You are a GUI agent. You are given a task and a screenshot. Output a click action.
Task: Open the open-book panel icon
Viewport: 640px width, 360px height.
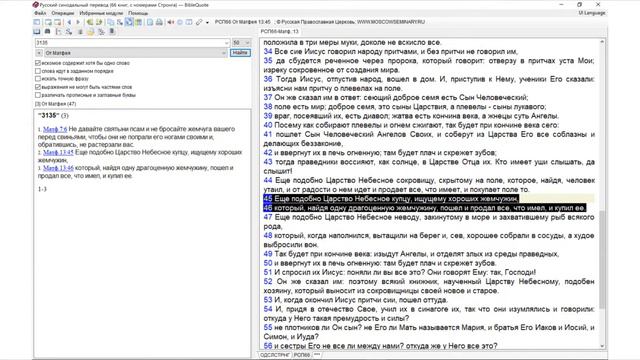37,31
